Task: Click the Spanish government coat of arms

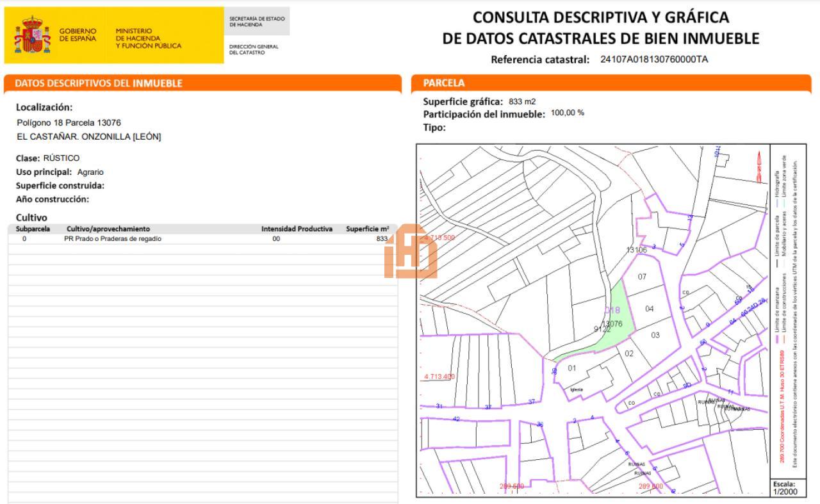Action: coord(32,35)
